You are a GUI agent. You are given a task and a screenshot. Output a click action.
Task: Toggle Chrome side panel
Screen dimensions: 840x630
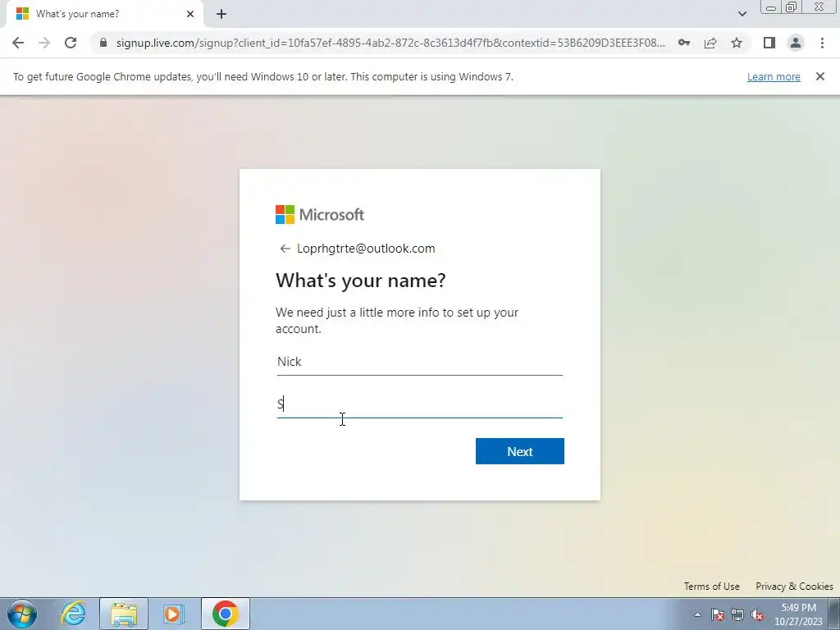click(769, 43)
